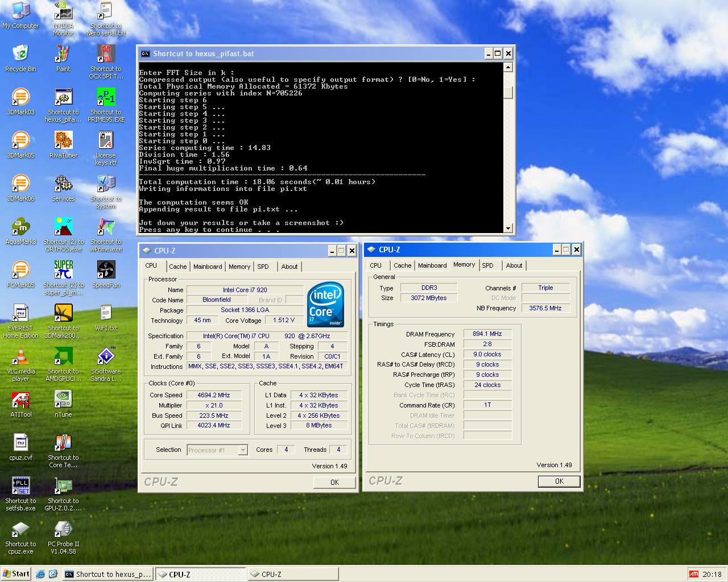Click OK in the left CPU-Z window

coord(334,482)
